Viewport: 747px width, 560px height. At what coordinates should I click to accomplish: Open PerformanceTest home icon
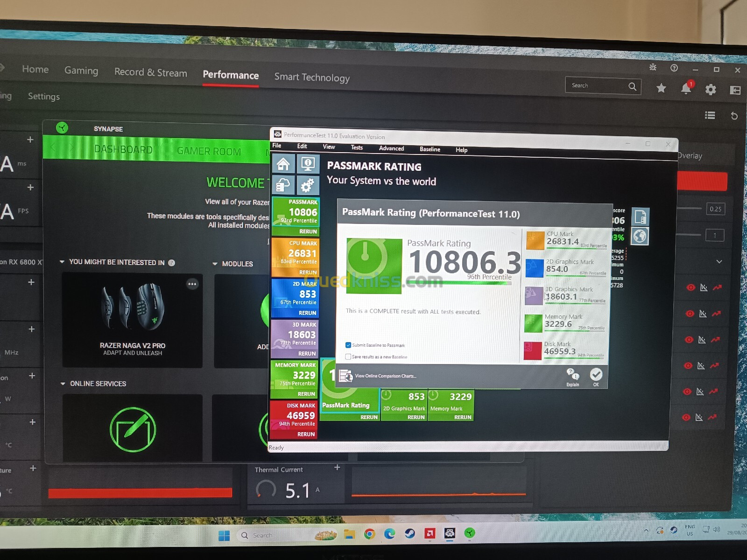pyautogui.click(x=283, y=164)
